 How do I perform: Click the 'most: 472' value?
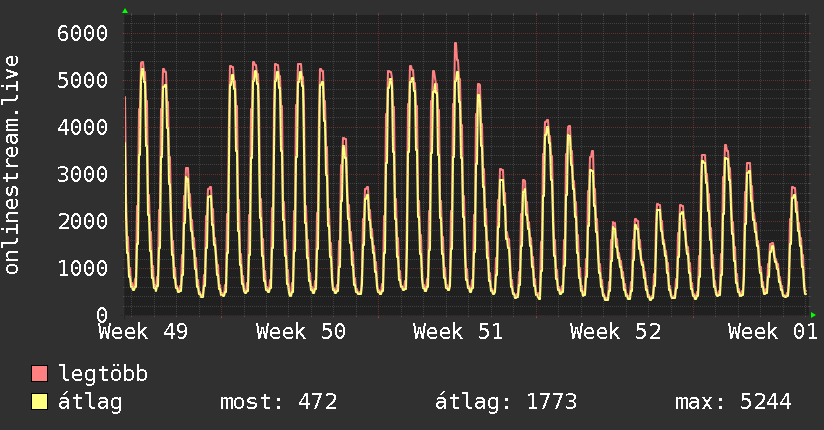point(279,402)
